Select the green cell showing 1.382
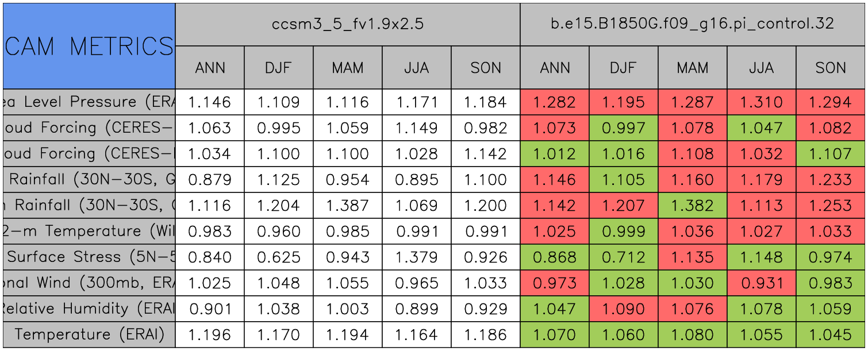The width and height of the screenshot is (868, 351). tap(692, 205)
